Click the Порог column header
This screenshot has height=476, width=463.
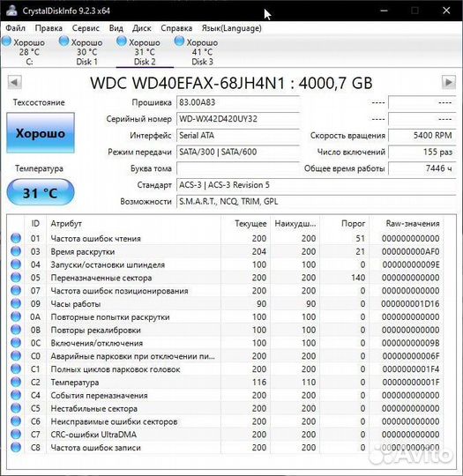point(345,224)
